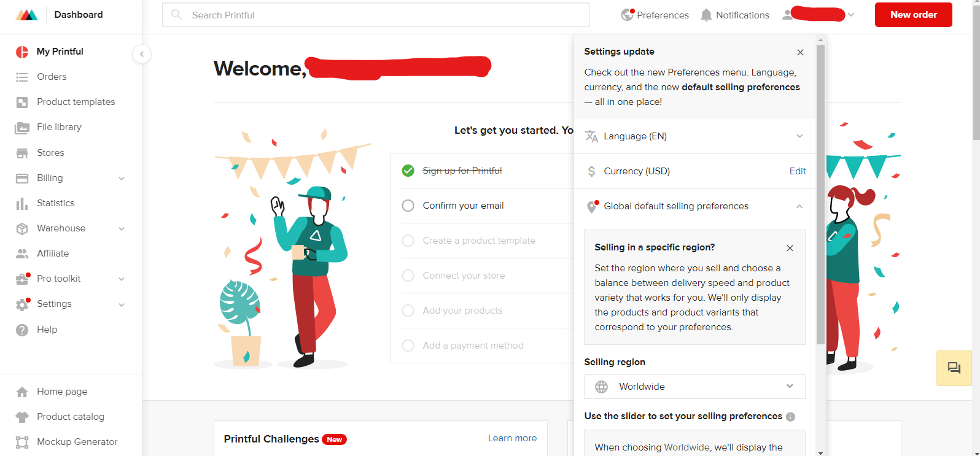Open the Statistics page
This screenshot has width=980, height=456.
coord(56,203)
